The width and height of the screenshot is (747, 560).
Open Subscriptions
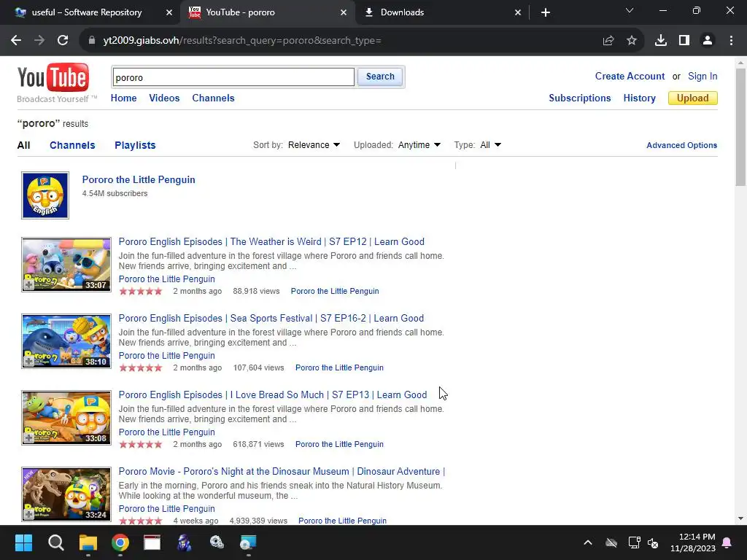[580, 98]
